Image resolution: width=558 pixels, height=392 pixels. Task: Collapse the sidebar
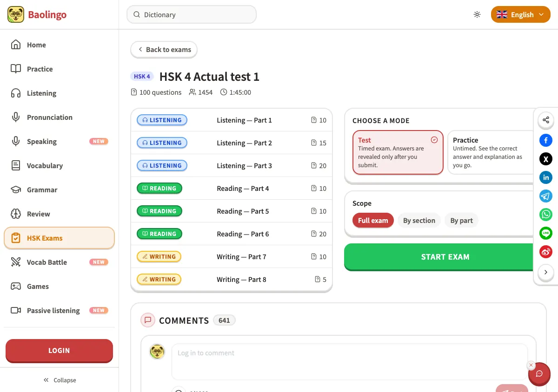click(60, 380)
